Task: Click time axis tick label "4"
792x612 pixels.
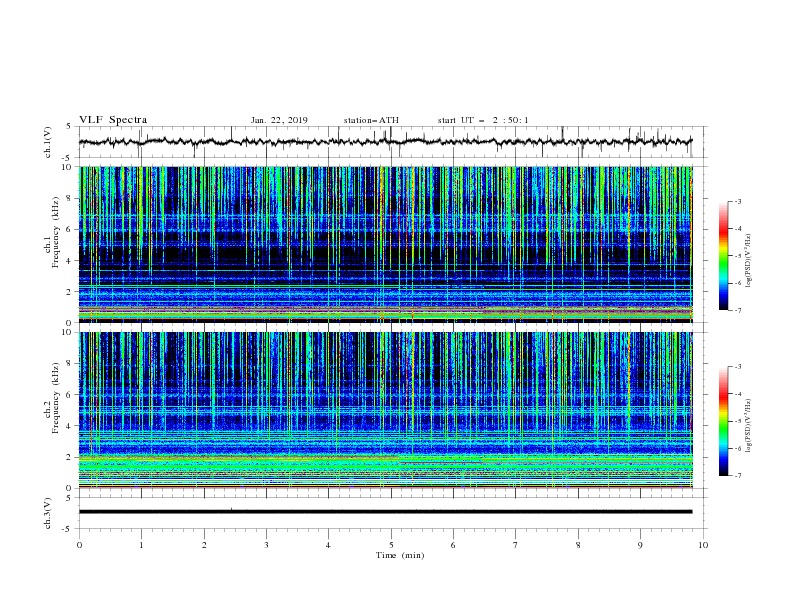Action: (328, 545)
